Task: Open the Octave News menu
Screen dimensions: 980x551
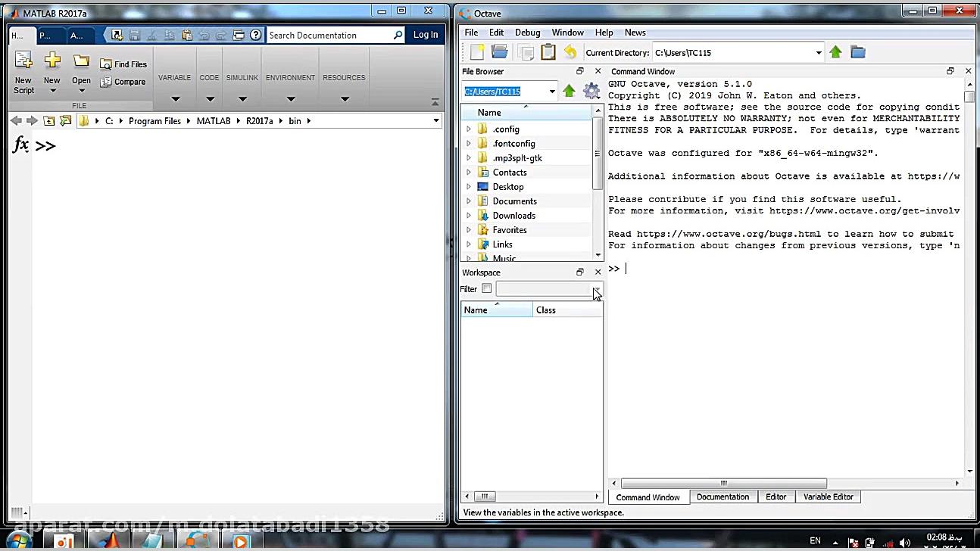Action: pos(635,33)
